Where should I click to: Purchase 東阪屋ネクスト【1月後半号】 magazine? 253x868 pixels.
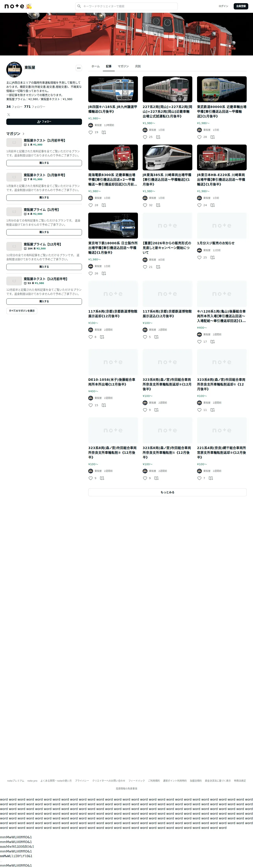pos(44,198)
